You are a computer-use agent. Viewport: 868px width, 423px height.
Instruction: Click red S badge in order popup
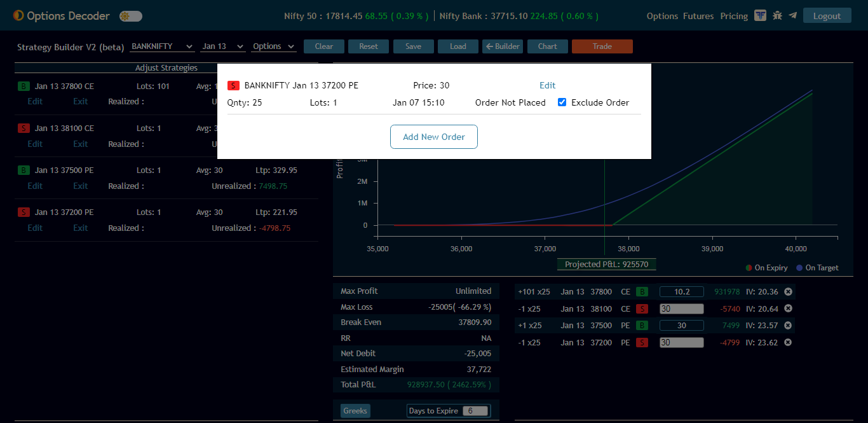(x=233, y=85)
